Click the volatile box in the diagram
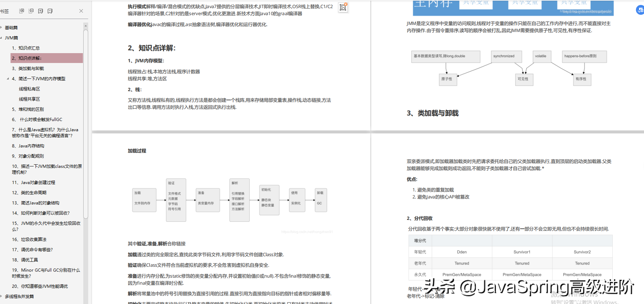This screenshot has width=644, height=304. point(542,57)
